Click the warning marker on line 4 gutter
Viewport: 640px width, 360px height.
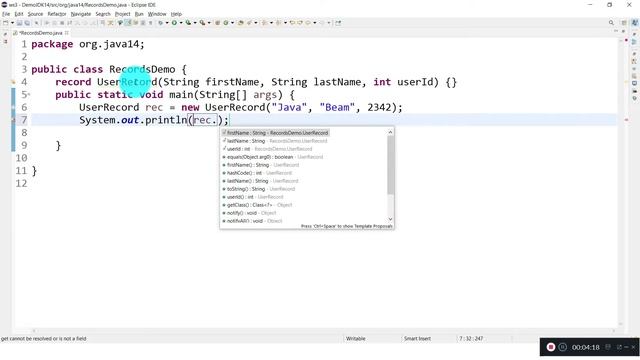13,82
